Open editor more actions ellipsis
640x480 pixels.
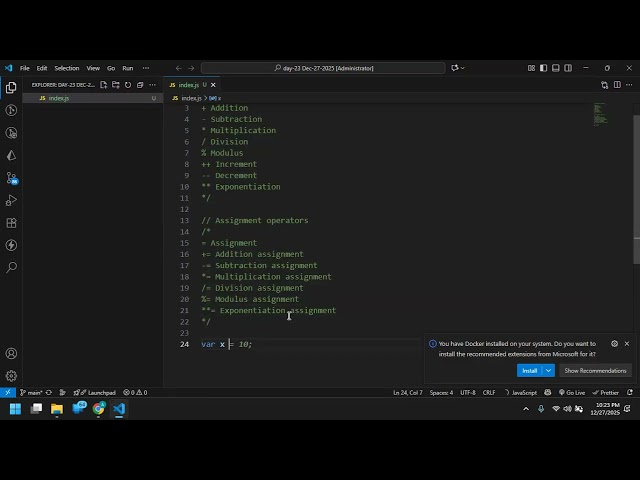(x=629, y=85)
